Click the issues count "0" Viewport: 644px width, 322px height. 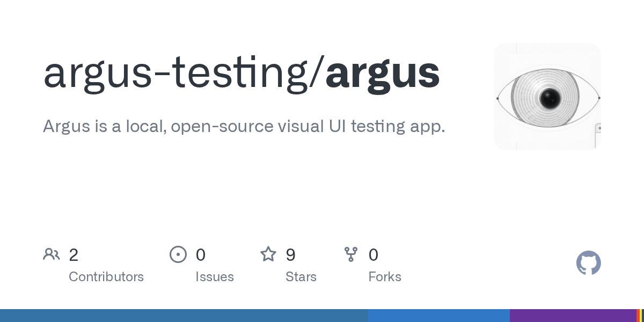pyautogui.click(x=200, y=255)
